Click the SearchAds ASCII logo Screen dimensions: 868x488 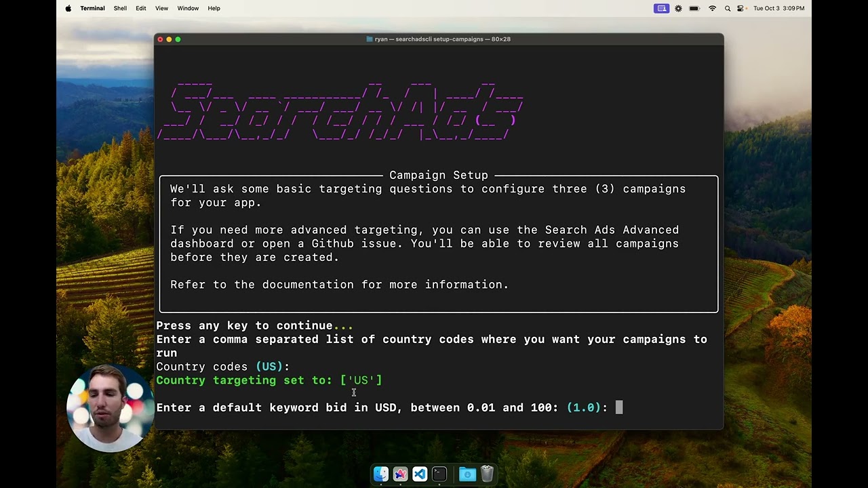tap(341, 111)
